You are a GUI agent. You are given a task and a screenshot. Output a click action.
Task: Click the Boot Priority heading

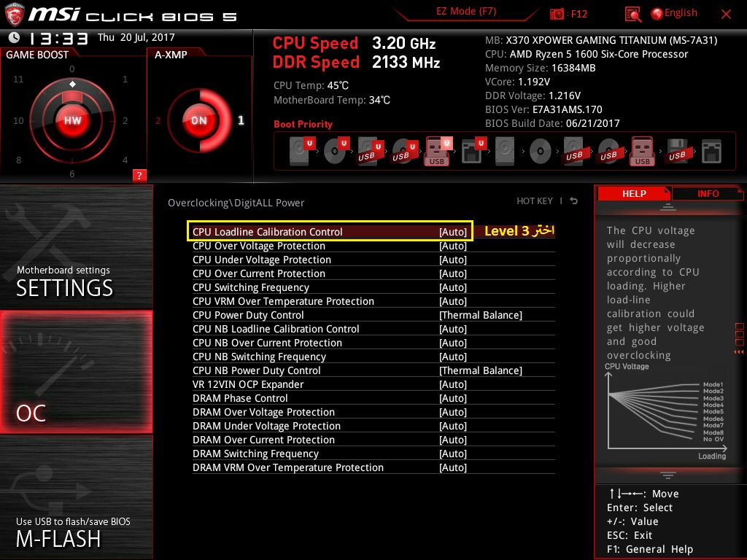point(303,124)
